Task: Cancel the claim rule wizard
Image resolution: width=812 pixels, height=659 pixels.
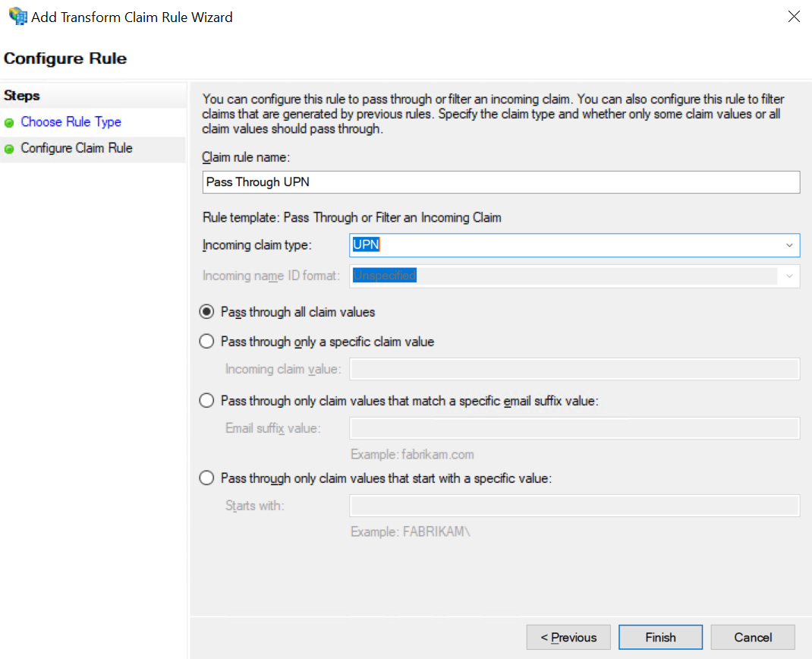Action: [x=753, y=637]
